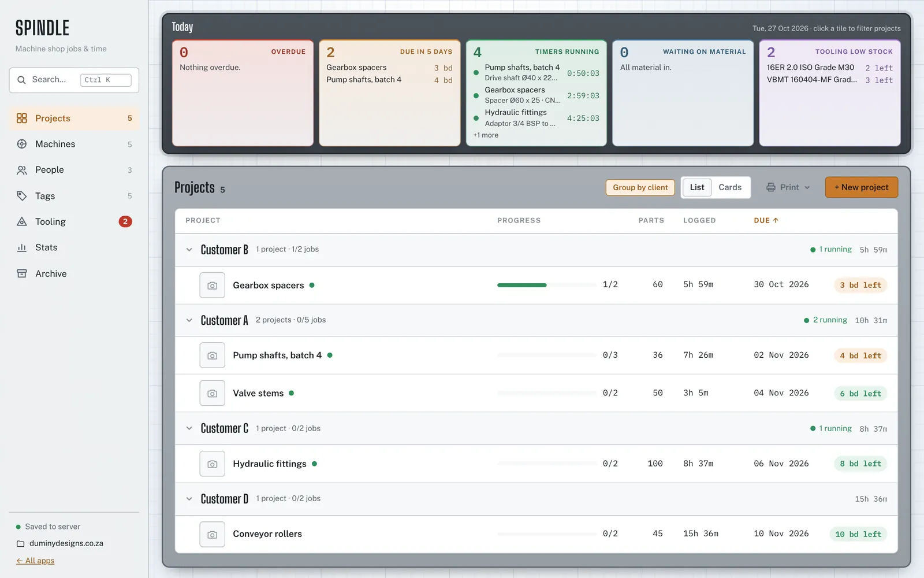Click the Gearbox spacers progress bar
Image resolution: width=924 pixels, height=578 pixels.
546,285
